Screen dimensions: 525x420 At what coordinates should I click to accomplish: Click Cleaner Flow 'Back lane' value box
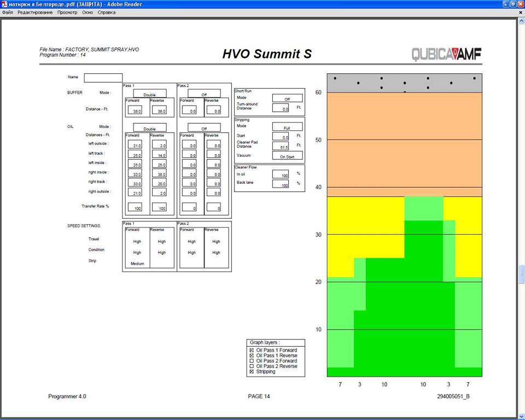pos(281,184)
